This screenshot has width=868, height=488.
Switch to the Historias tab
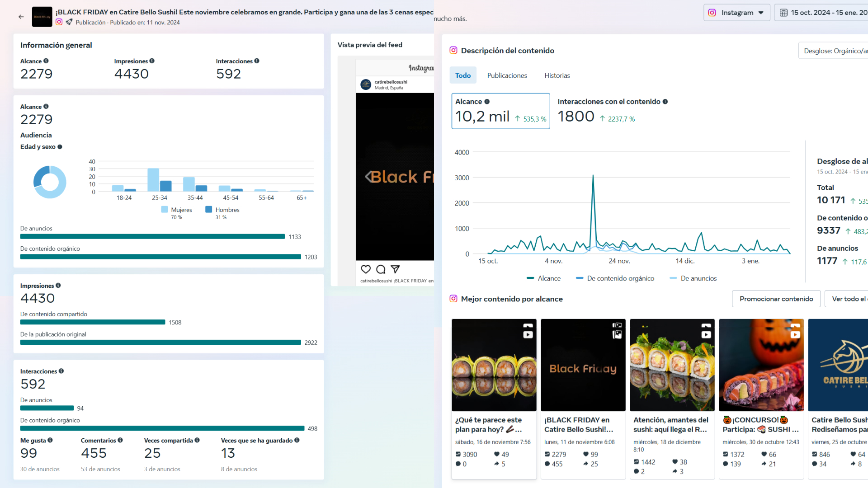click(x=557, y=75)
